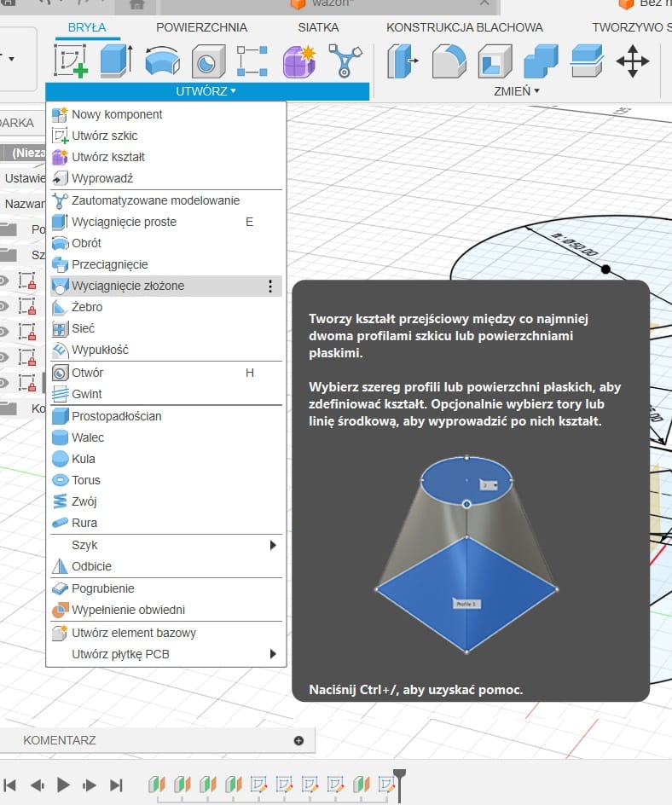The image size is (672, 805).
Task: Activate the Move/Copy arrows icon
Action: click(x=632, y=61)
